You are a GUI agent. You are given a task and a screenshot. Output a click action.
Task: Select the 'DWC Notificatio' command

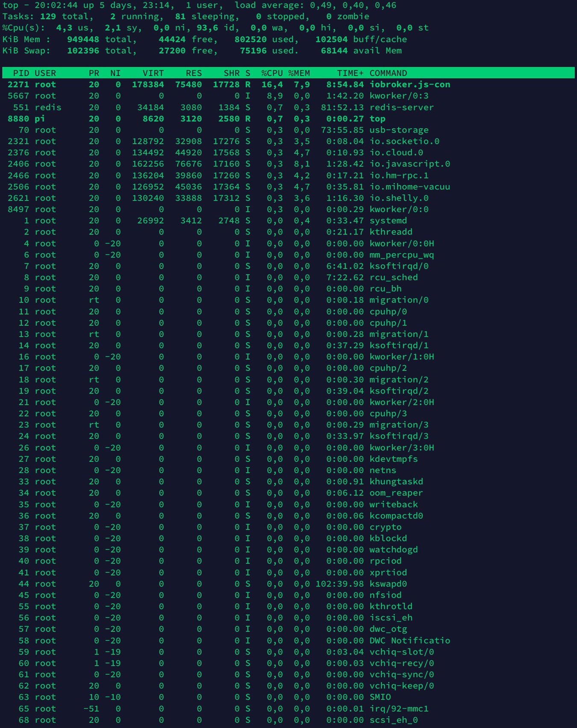[410, 641]
